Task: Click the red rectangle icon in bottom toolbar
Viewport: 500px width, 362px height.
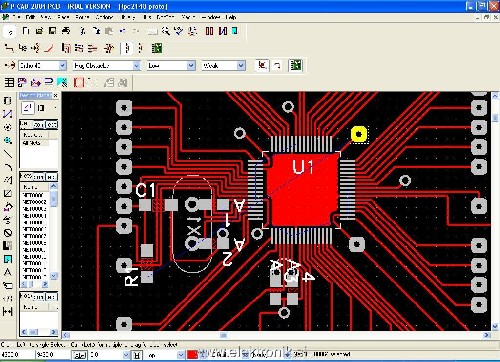Action: pyautogui.click(x=79, y=82)
